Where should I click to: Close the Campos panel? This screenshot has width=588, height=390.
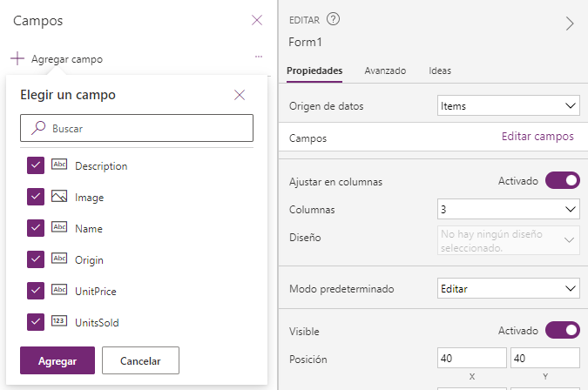(257, 20)
